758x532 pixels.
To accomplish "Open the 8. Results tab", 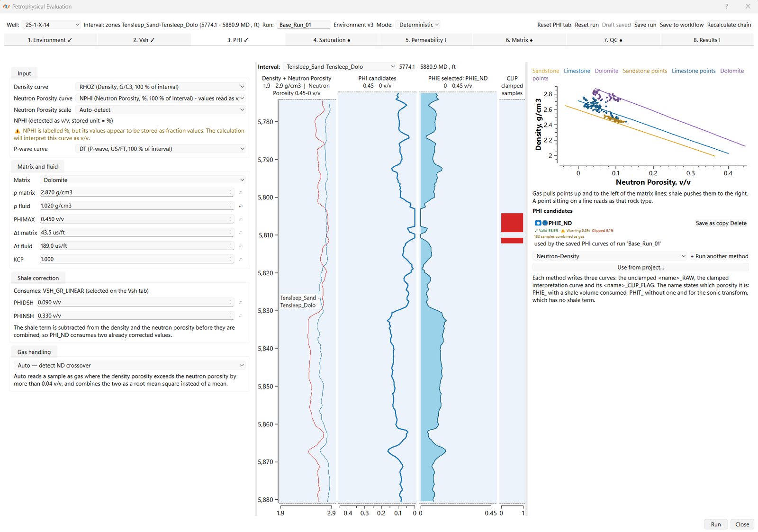I will [x=707, y=40].
